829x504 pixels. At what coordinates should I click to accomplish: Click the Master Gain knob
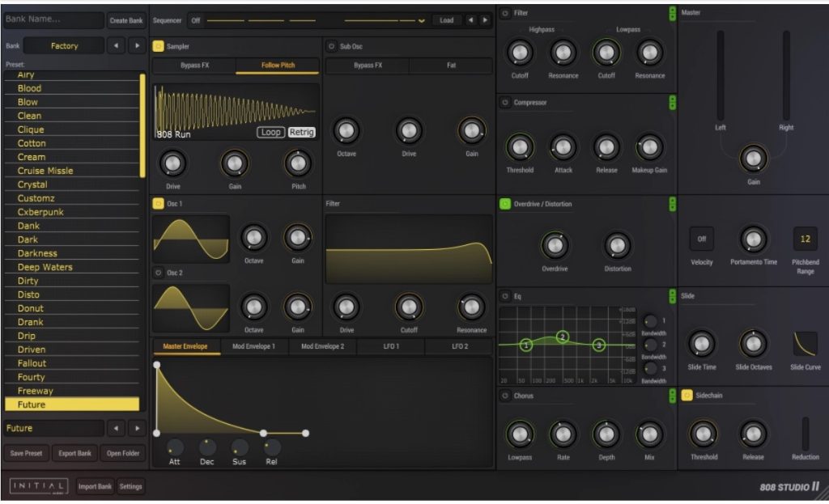[753, 159]
